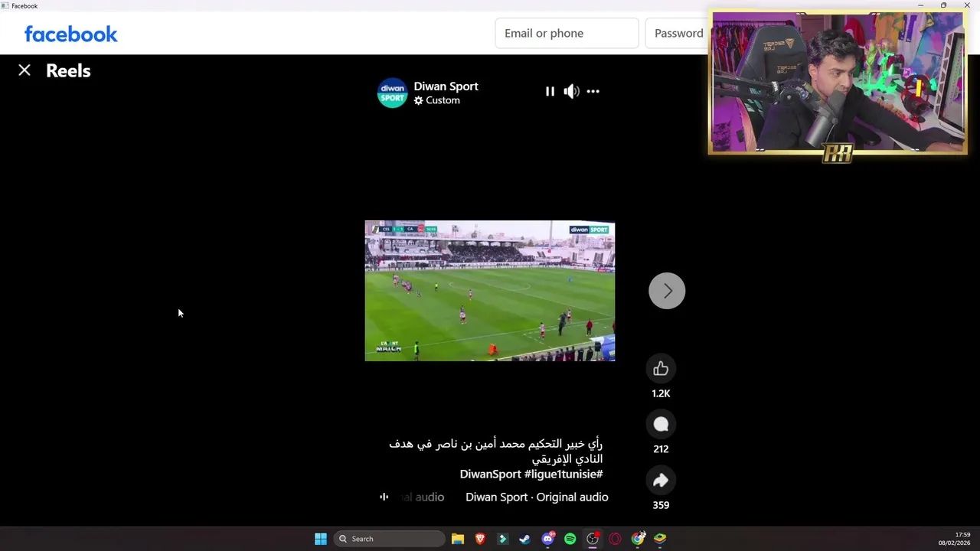Screen dimensions: 980x551
Task: Open the comments bubble icon
Action: [661, 425]
